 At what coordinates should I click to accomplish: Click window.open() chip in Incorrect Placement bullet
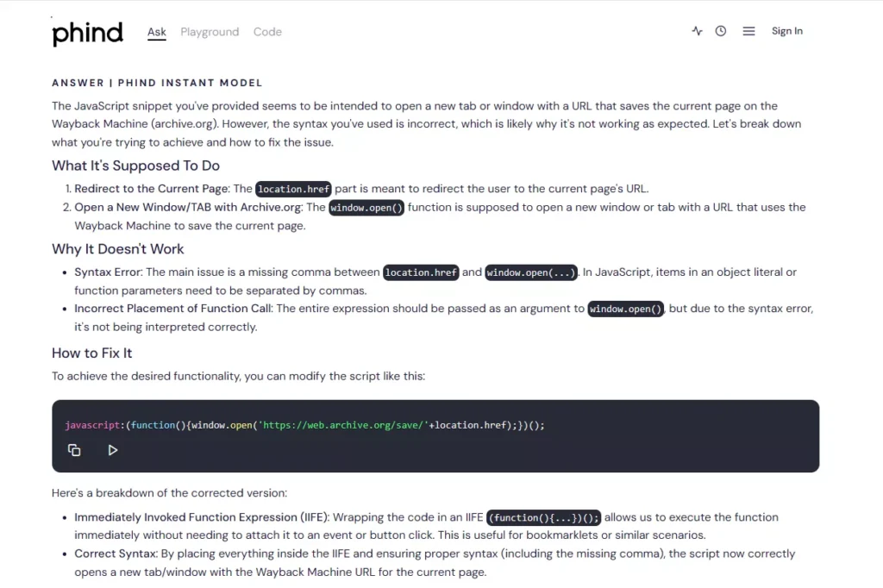coord(625,310)
